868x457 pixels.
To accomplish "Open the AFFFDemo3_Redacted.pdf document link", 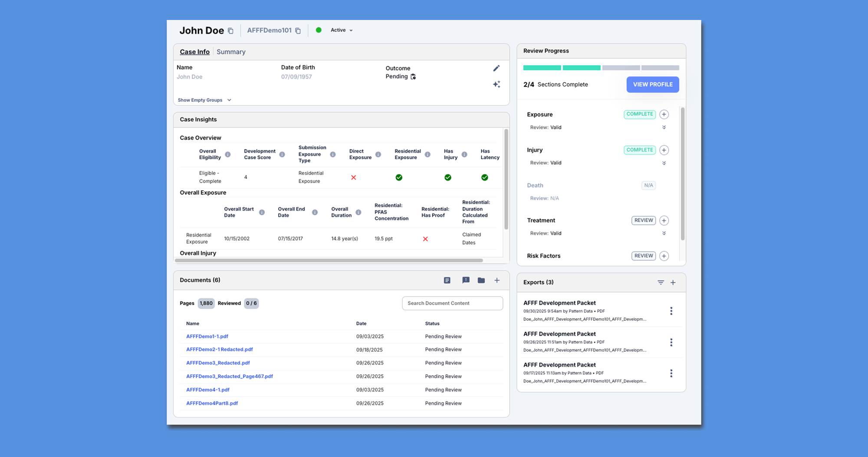I will [218, 363].
